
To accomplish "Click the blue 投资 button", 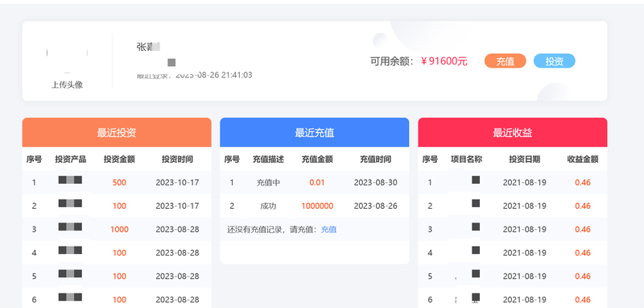I will pos(555,60).
